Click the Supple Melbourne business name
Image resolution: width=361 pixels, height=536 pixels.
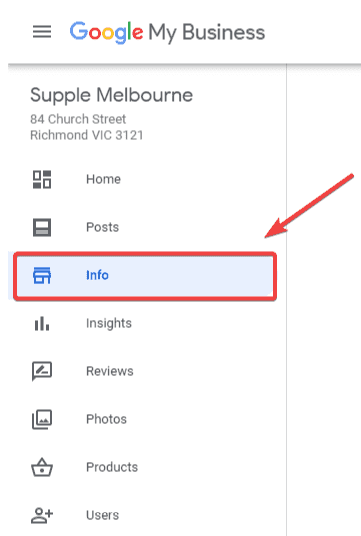pos(111,95)
